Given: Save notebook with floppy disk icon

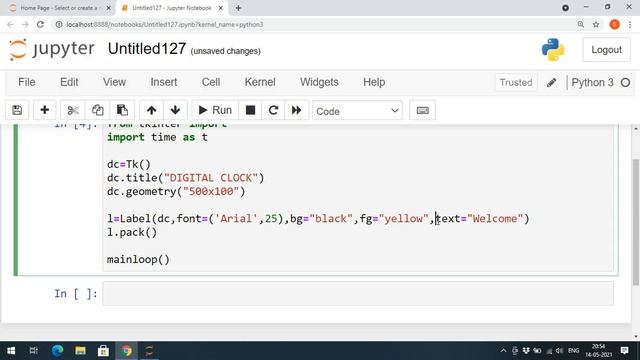Looking at the screenshot, I should (x=17, y=110).
